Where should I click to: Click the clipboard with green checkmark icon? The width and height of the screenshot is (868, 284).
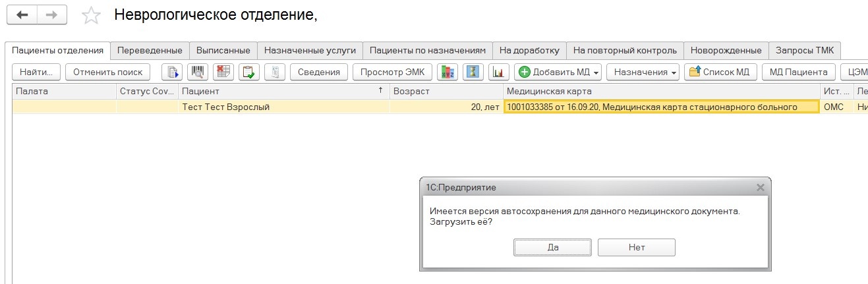point(249,72)
